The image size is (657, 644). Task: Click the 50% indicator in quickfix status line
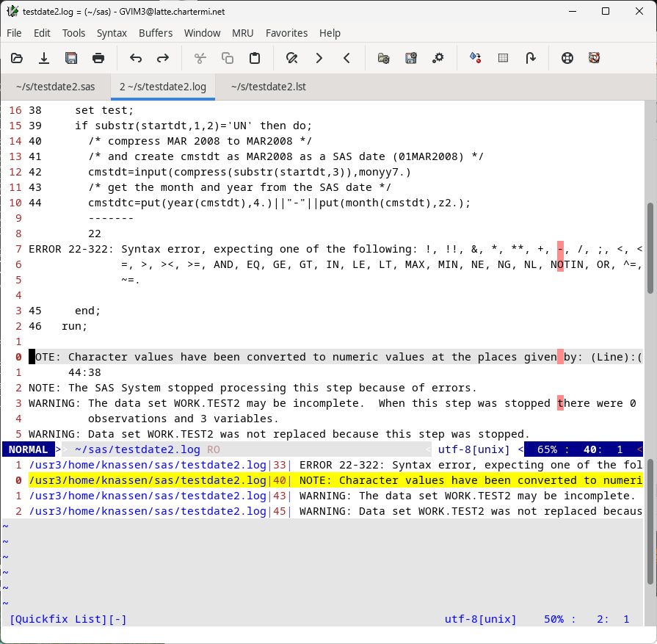click(554, 619)
